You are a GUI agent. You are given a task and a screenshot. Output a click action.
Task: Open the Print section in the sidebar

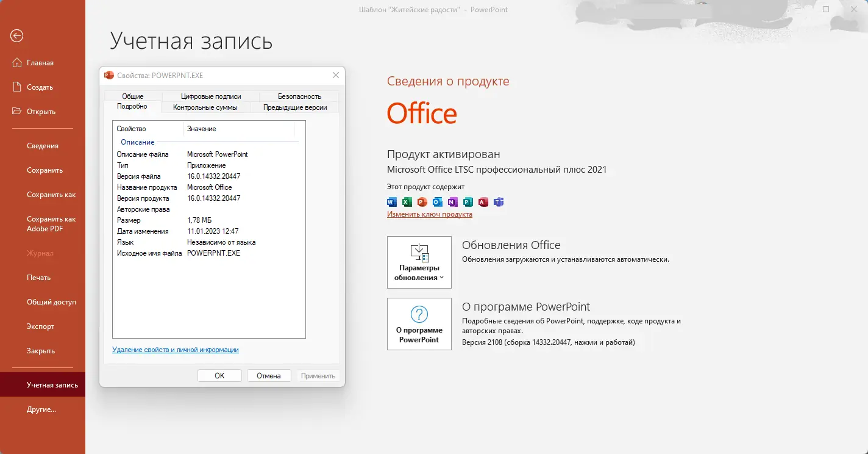(x=39, y=277)
